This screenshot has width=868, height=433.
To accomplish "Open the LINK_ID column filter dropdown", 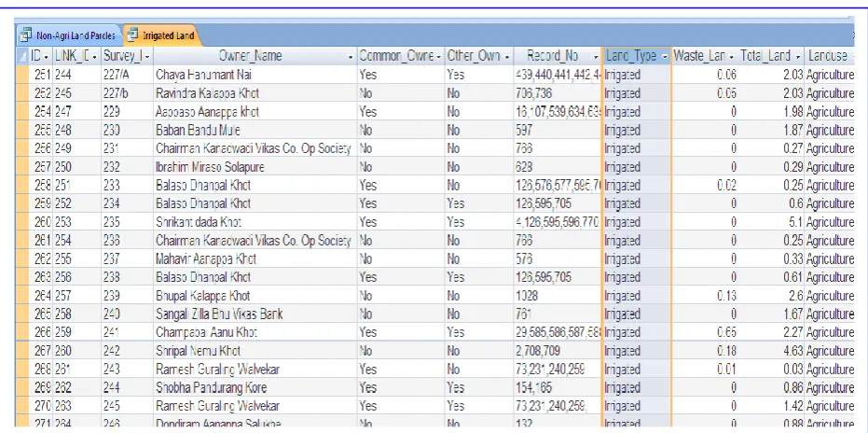I will point(95,57).
